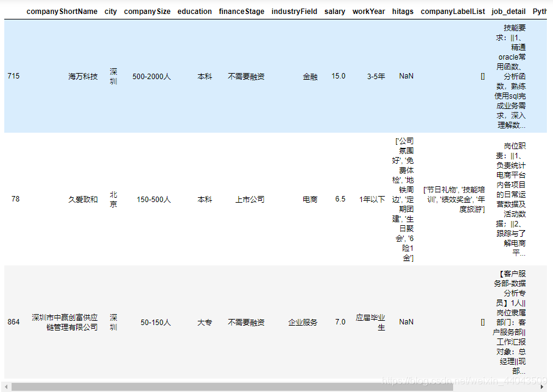Click the 500-2000人 company size cell
This screenshot has height=392, width=553.
pos(152,77)
